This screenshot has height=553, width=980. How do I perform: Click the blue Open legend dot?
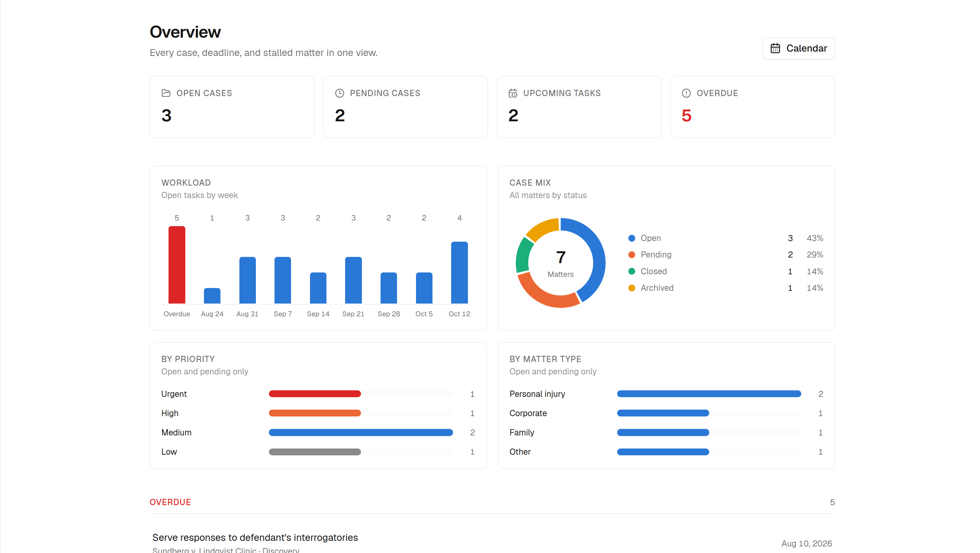(631, 238)
